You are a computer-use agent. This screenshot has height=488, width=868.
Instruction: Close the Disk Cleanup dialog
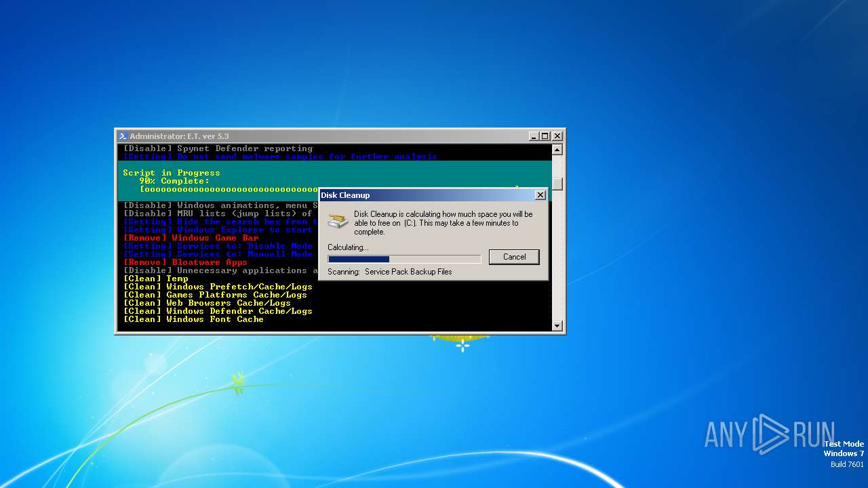click(x=540, y=195)
